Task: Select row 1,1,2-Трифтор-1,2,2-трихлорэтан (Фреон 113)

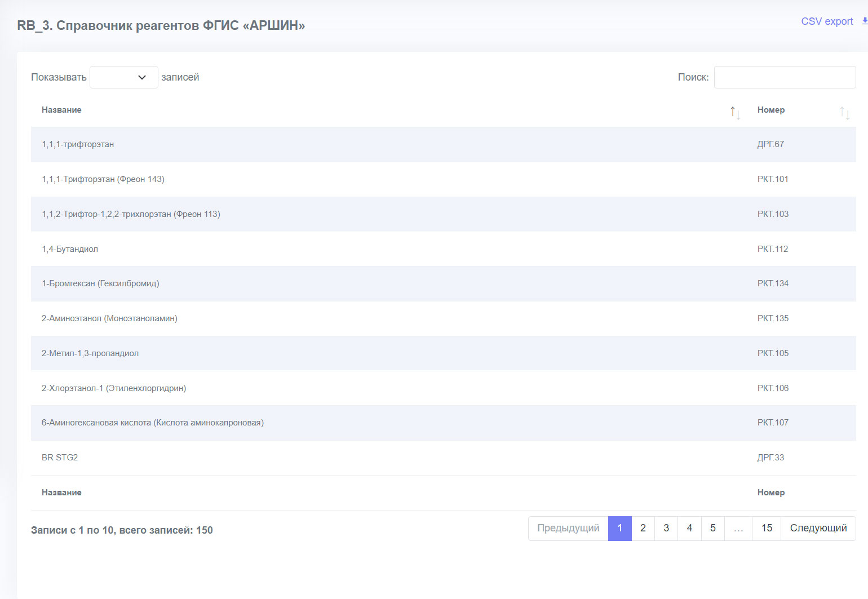Action: (444, 214)
